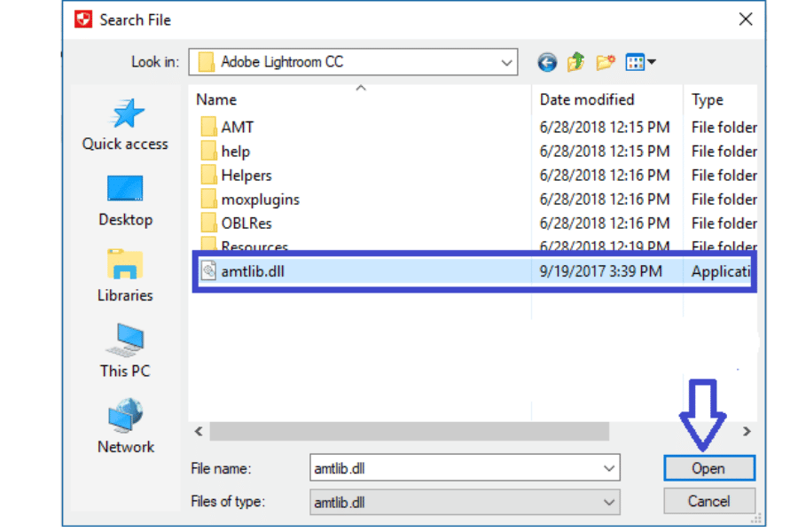
Task: Open the Files of type dropdown
Action: tap(609, 502)
